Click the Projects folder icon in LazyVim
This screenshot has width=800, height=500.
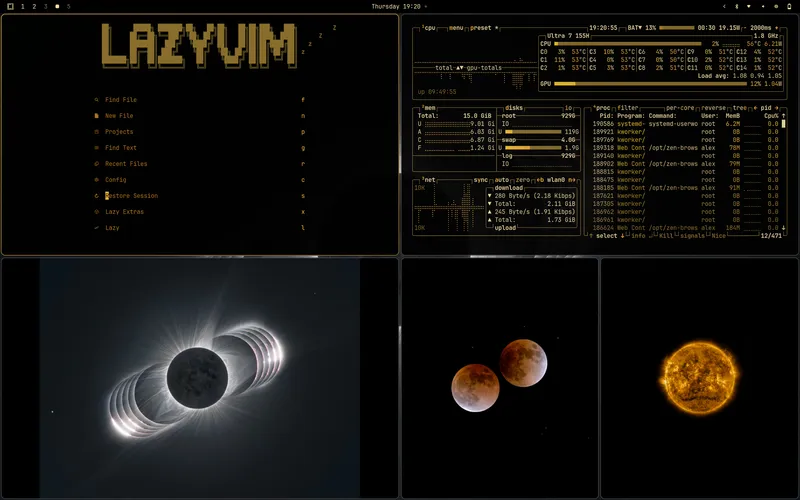[96, 132]
